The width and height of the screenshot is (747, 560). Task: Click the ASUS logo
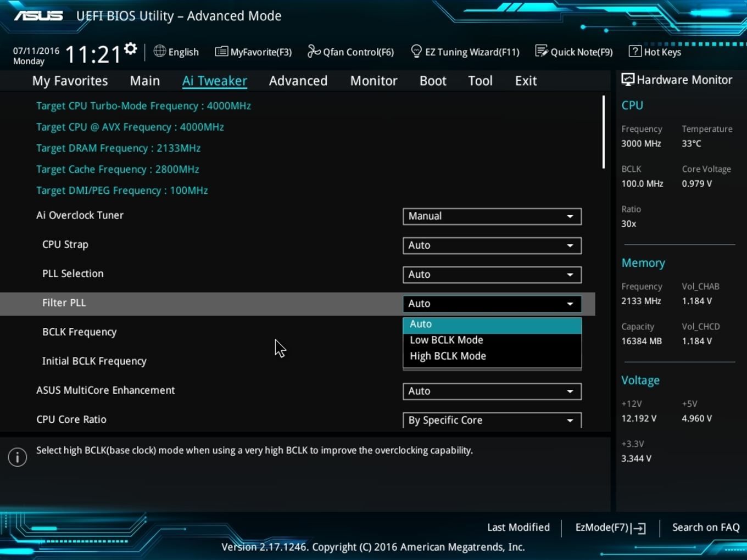click(x=38, y=15)
